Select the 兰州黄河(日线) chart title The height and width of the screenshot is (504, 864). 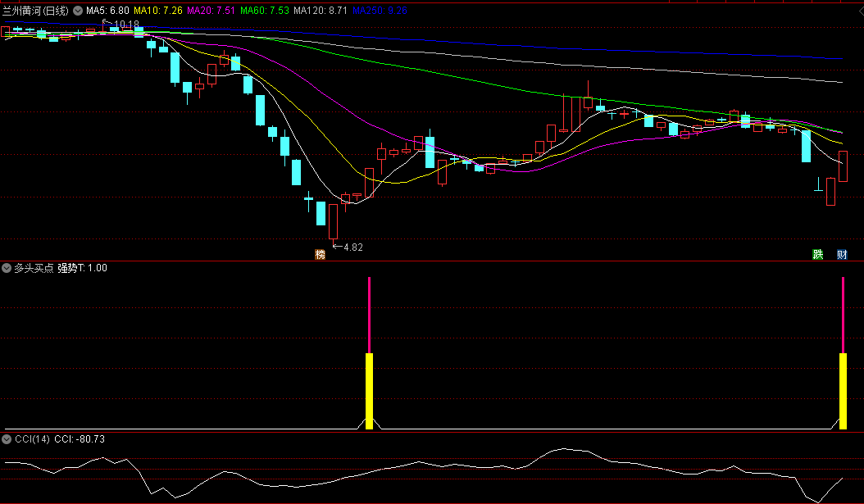35,11
